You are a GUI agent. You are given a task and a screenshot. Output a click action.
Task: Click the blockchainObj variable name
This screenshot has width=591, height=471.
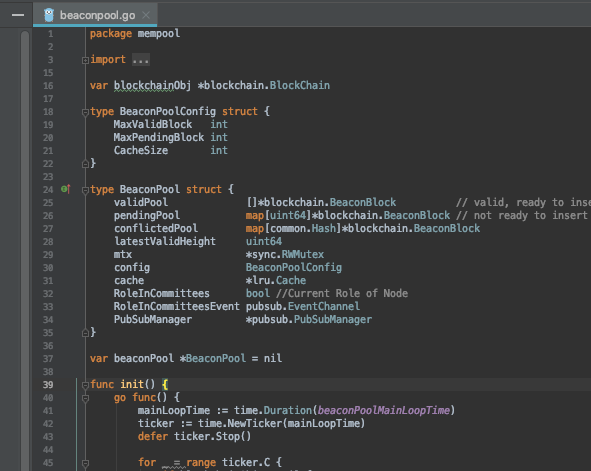(152, 86)
